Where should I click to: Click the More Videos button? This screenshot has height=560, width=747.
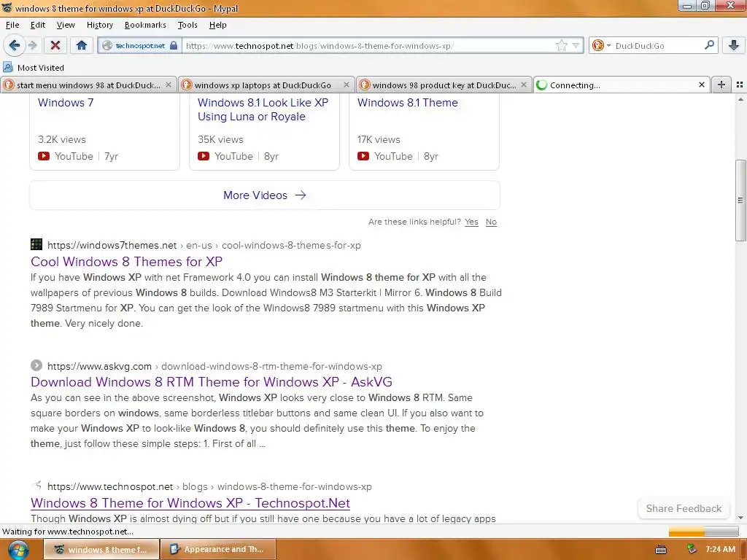pyautogui.click(x=265, y=195)
